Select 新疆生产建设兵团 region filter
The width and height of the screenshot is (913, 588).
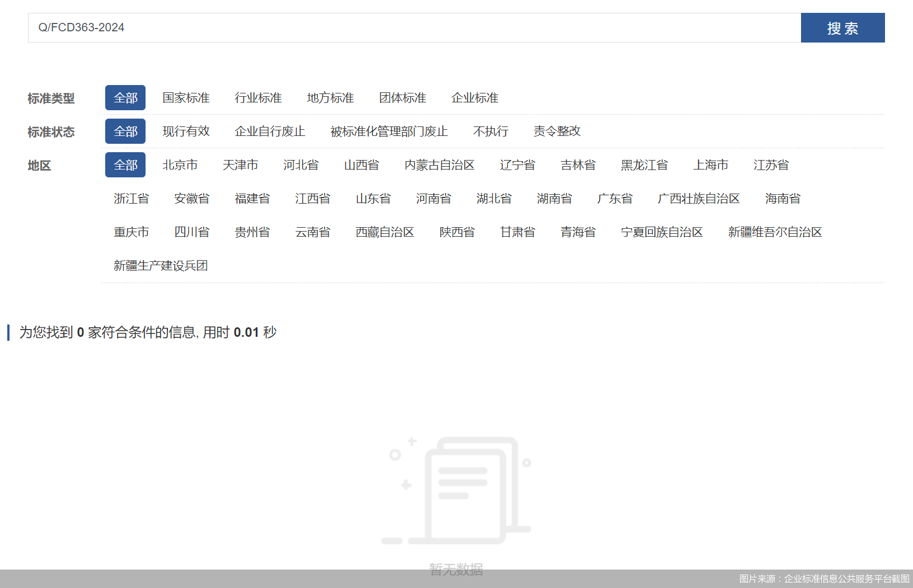coord(161,265)
